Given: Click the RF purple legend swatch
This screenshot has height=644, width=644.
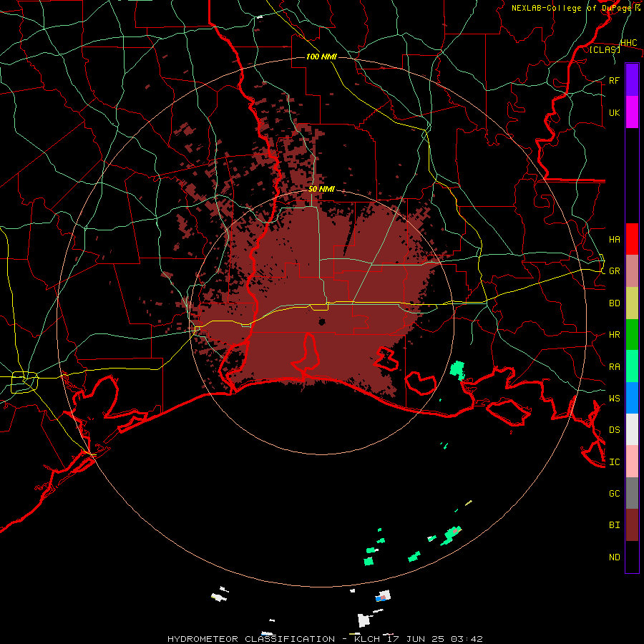Looking at the screenshot, I should [x=632, y=80].
